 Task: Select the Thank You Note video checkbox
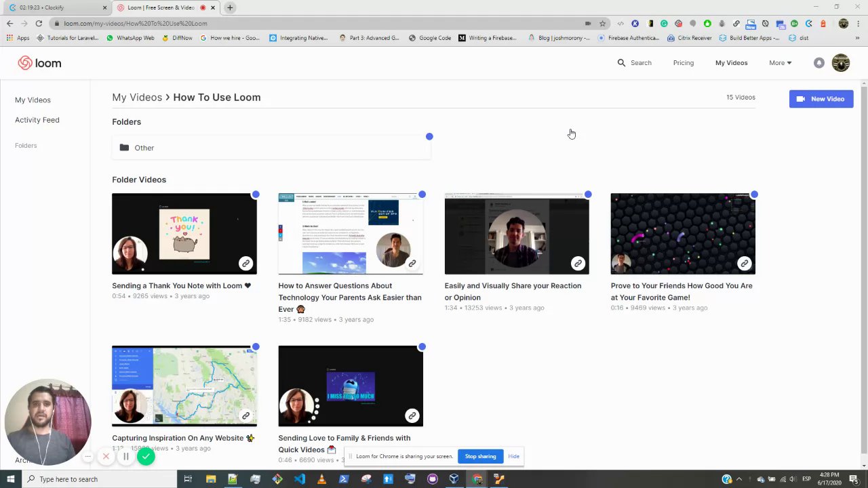pos(256,195)
